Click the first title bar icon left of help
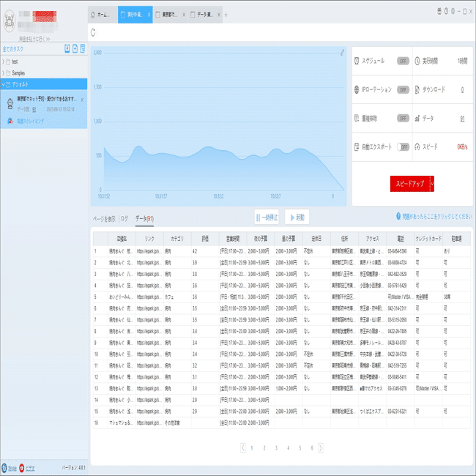The height and width of the screenshot is (476, 476). 439,12
